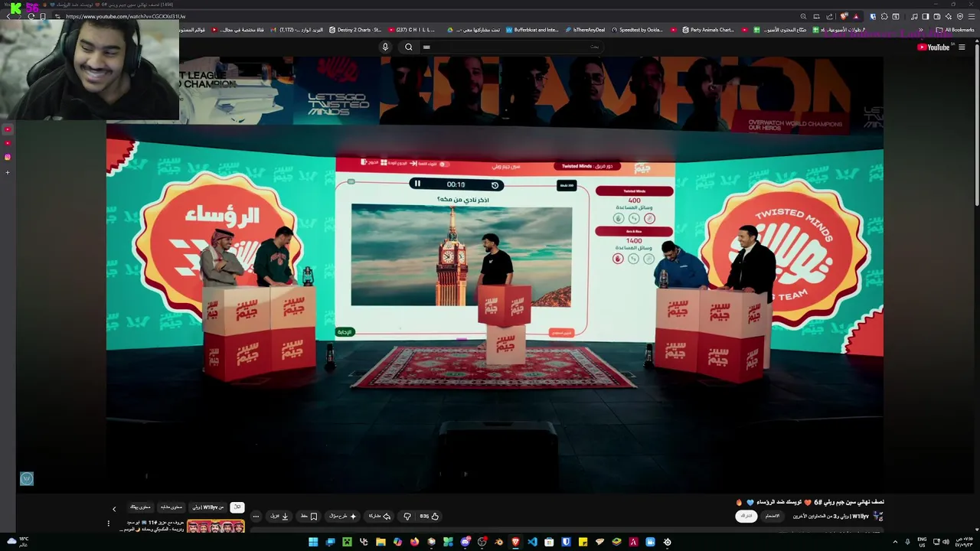Image resolution: width=980 pixels, height=551 pixels.
Task: Reload the page with browser refresh icon
Action: [31, 16]
